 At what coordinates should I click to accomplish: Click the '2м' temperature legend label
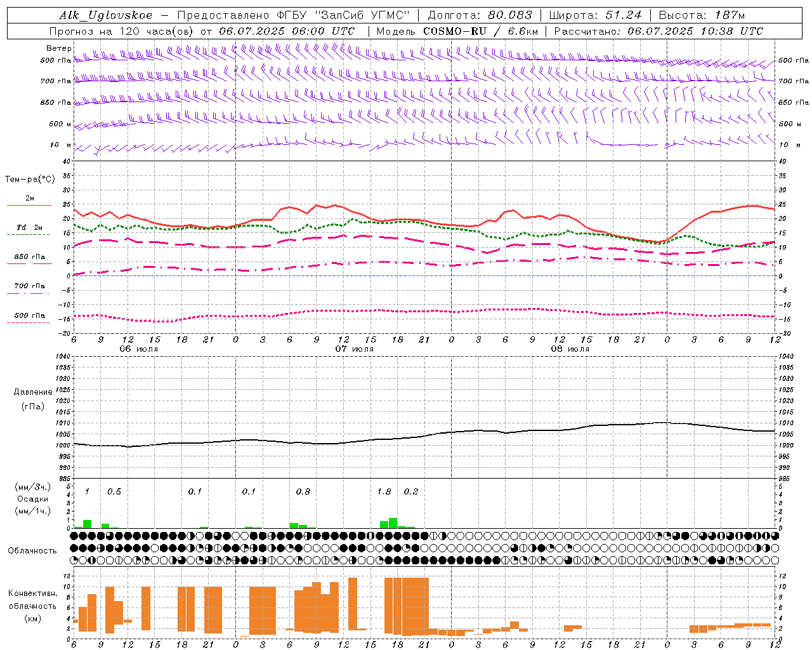point(30,198)
